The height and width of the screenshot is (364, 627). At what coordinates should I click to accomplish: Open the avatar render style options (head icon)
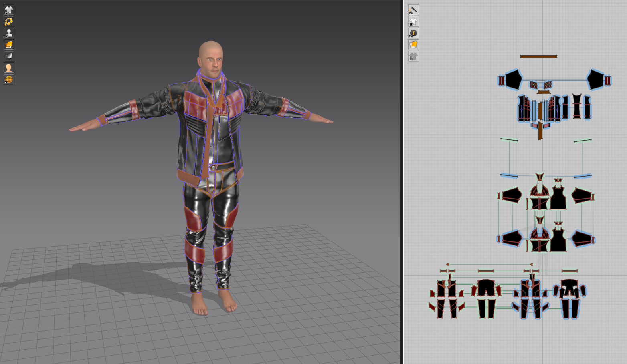click(x=9, y=68)
